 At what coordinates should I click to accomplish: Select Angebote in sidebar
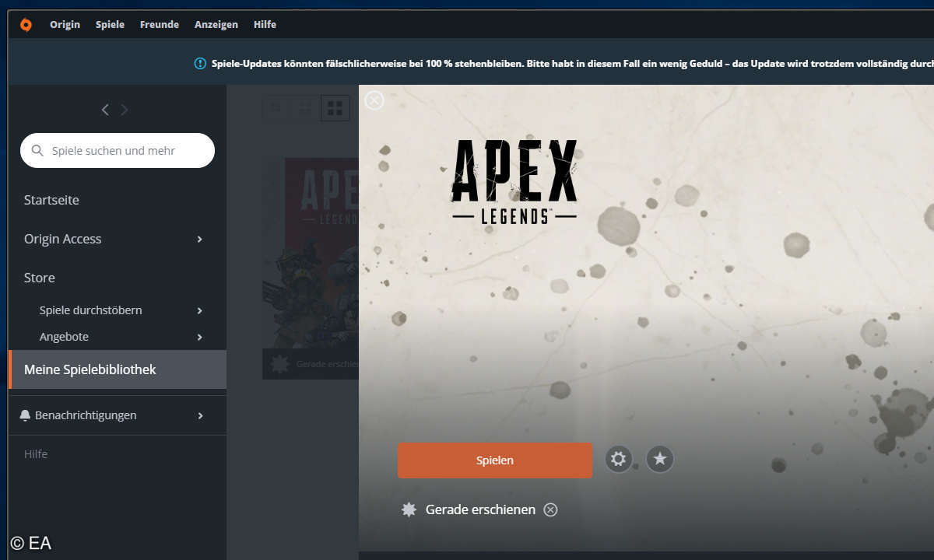64,337
